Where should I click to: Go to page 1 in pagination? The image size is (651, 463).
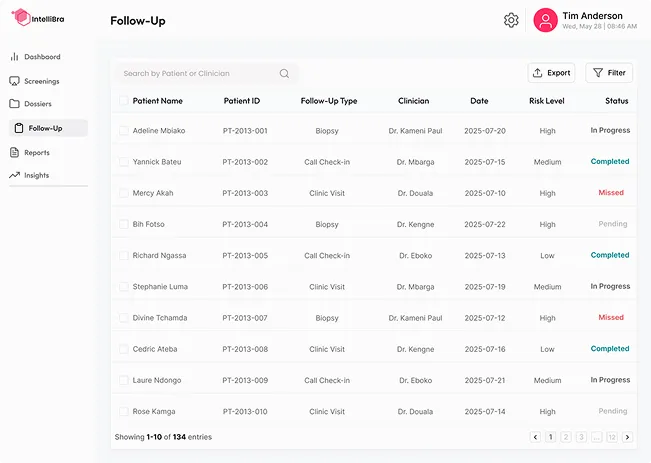[551, 437]
